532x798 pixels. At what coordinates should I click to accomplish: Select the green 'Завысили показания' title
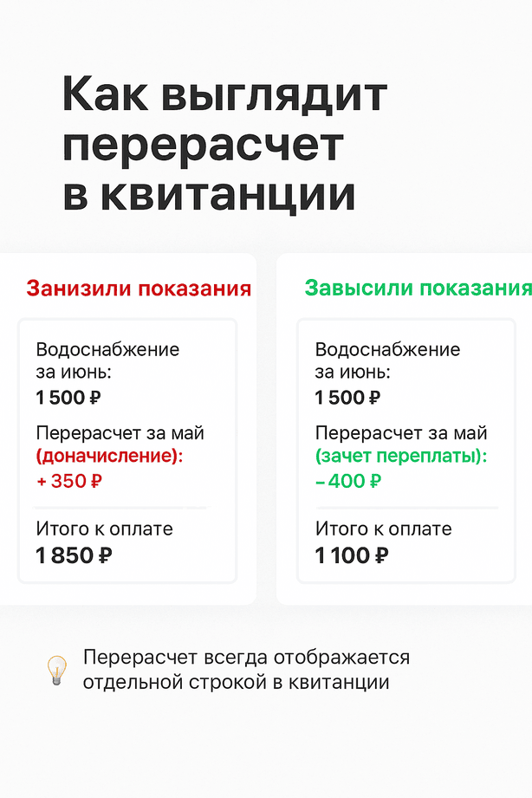point(418,288)
